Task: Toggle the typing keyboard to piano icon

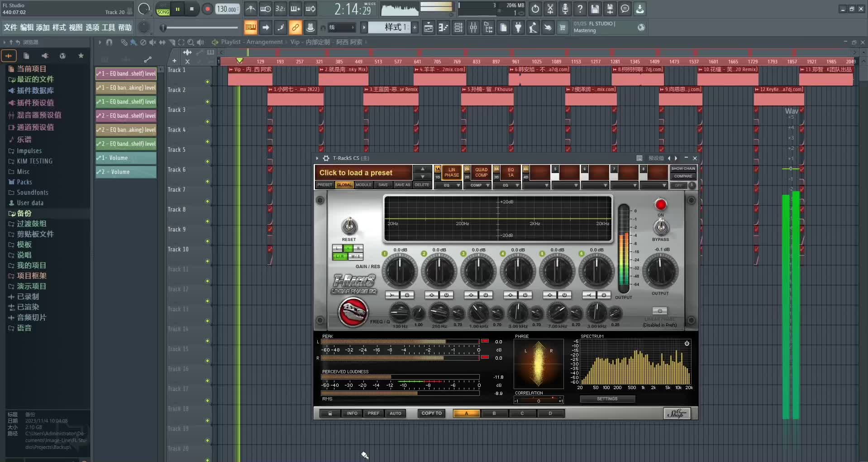Action: (x=250, y=28)
